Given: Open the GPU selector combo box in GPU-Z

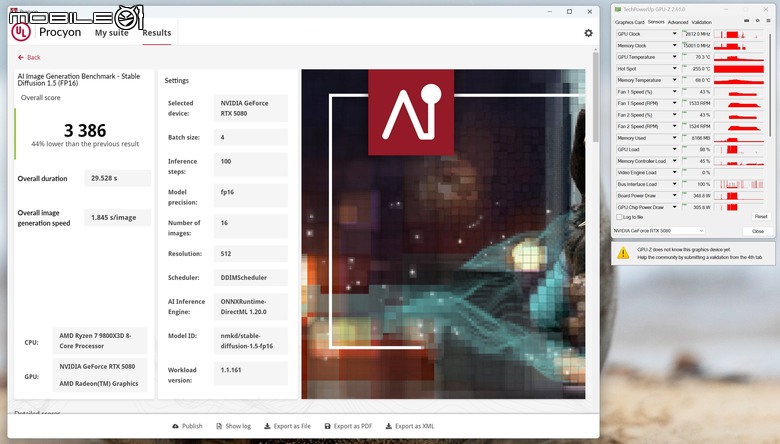Looking at the screenshot, I should coord(659,231).
